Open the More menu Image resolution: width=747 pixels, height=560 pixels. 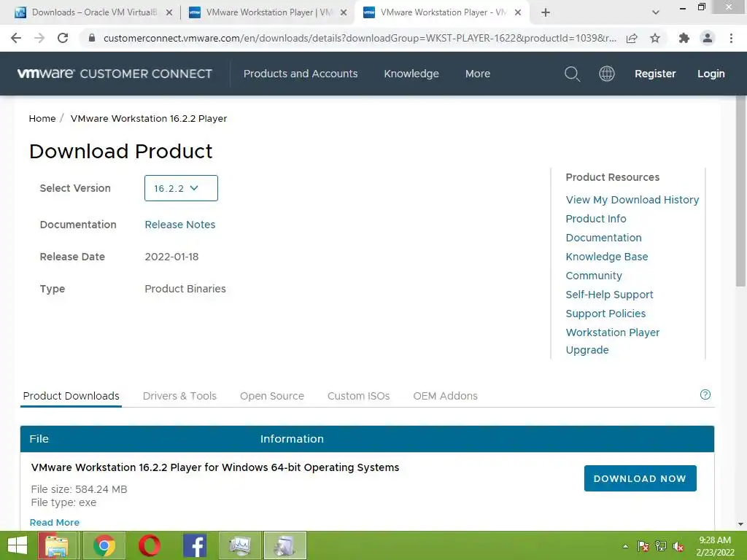(x=478, y=74)
